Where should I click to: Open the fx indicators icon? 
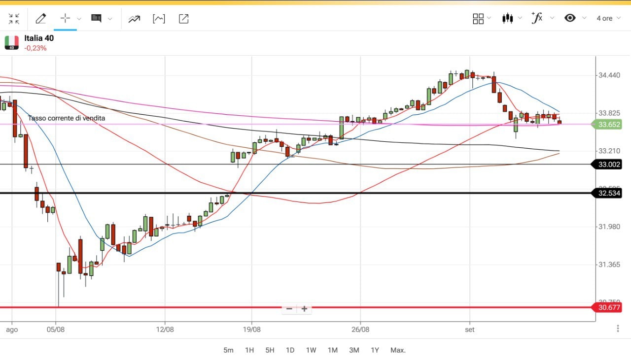[x=537, y=18]
